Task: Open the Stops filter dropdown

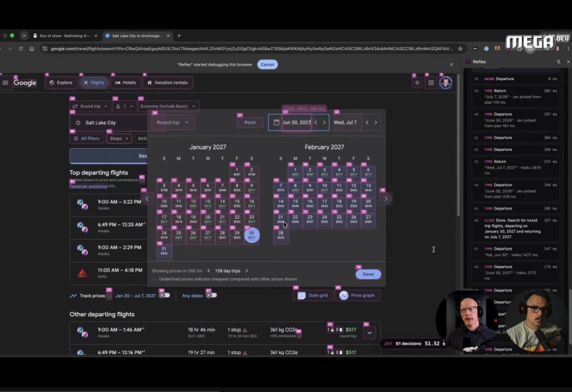Action: (119, 138)
